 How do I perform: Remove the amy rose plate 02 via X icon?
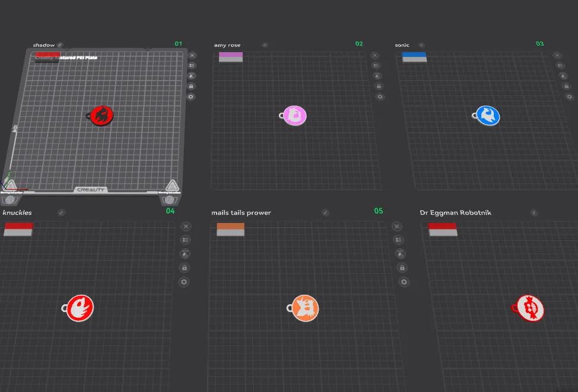point(374,55)
